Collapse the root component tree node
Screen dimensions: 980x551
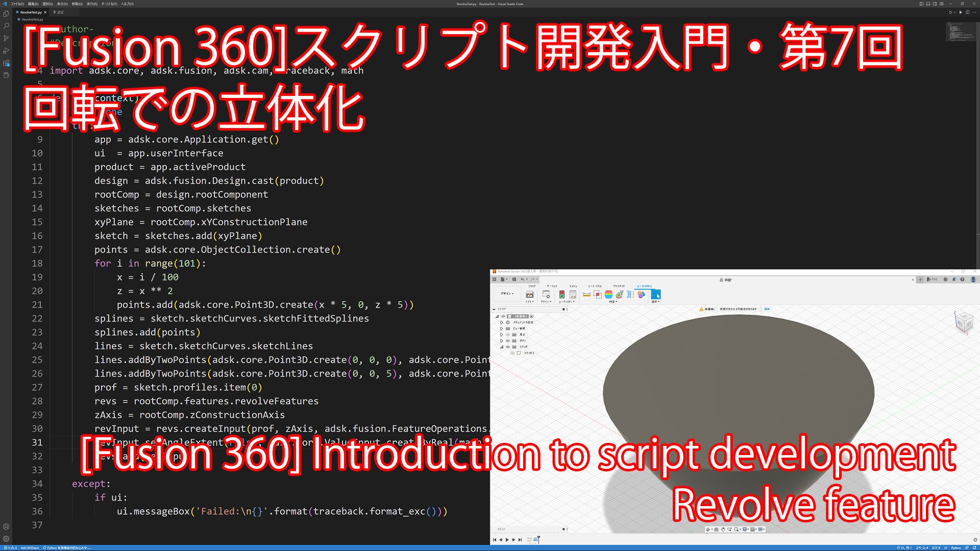pyautogui.click(x=497, y=316)
